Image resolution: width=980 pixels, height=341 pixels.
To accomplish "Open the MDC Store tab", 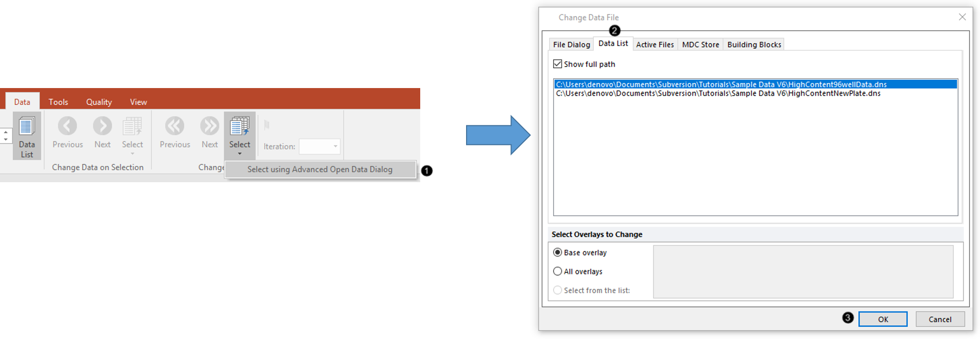I will tap(700, 45).
